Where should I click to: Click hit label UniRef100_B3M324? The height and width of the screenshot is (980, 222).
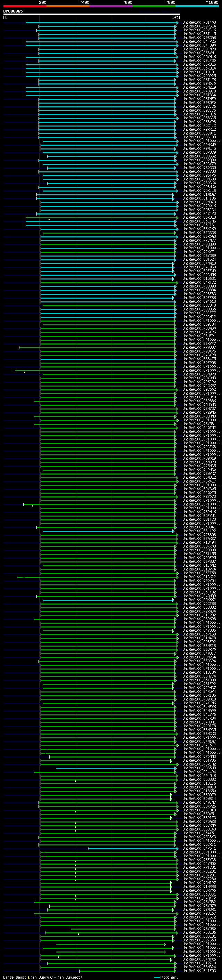pos(199,967)
